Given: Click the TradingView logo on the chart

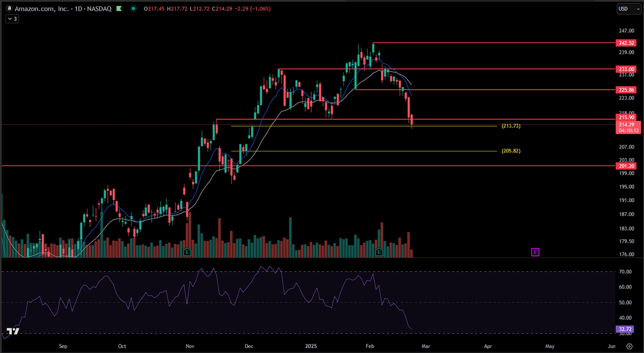Looking at the screenshot, I should [13, 332].
